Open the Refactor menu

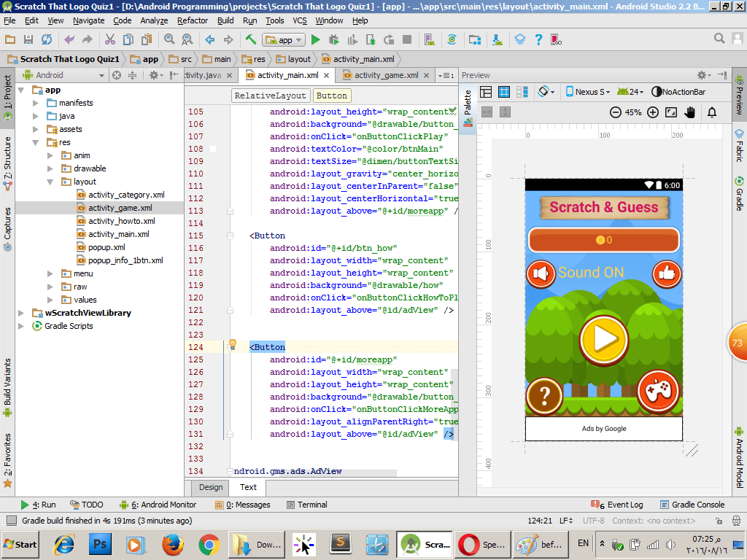click(193, 20)
